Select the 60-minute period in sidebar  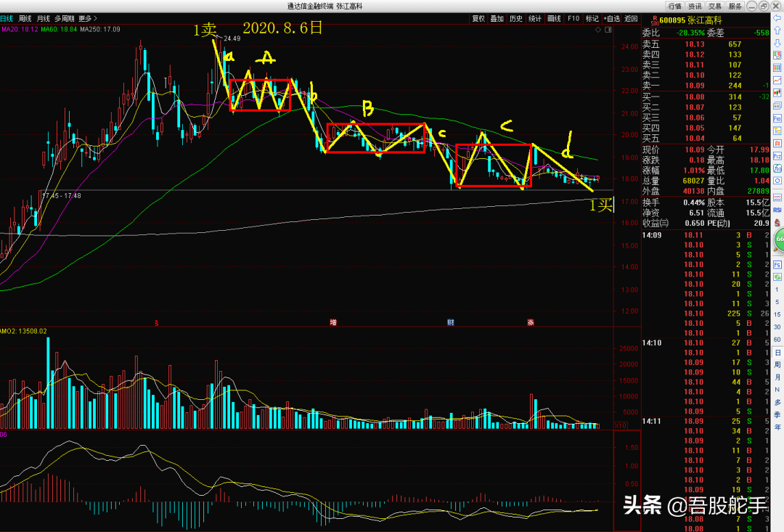777,340
